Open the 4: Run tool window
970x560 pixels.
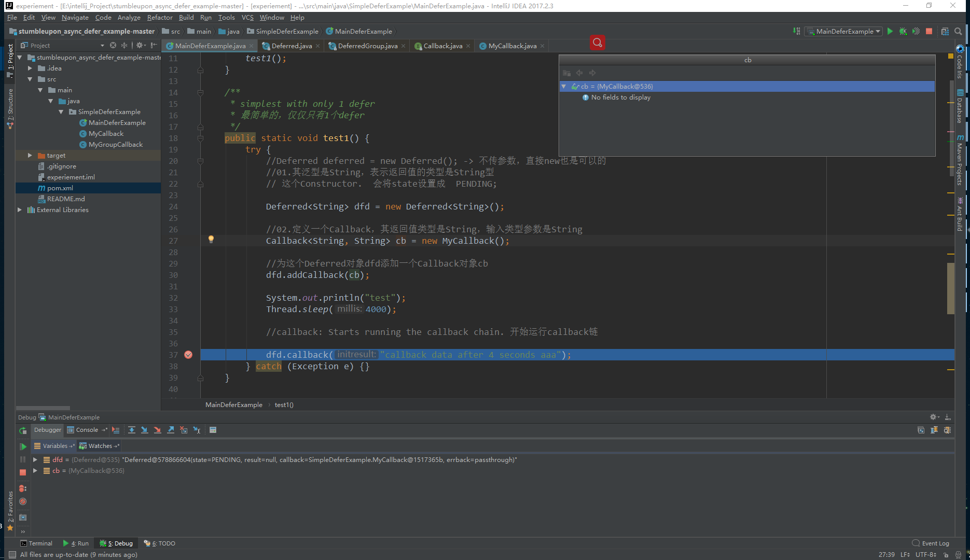(76, 543)
